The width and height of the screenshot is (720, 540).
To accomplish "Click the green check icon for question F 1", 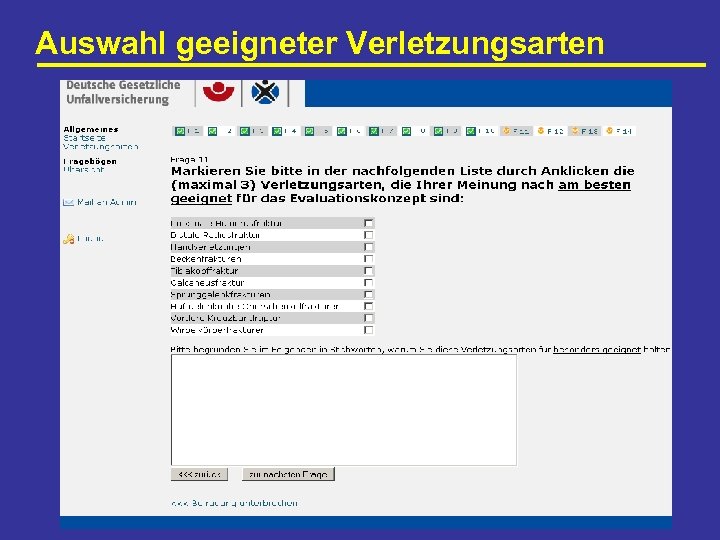I will (x=180, y=131).
